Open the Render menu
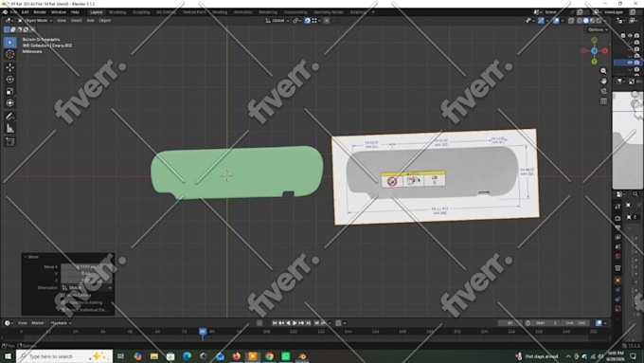Screen dimensions: 644x363 coord(40,12)
